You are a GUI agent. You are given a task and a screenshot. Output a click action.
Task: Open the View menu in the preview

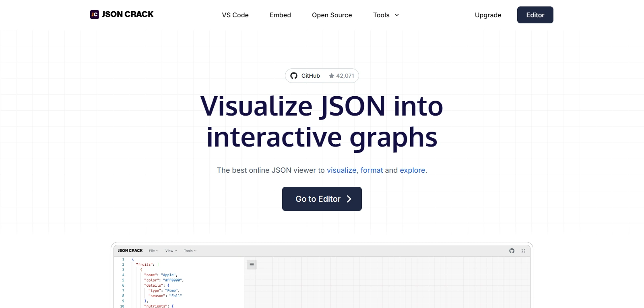pos(171,251)
